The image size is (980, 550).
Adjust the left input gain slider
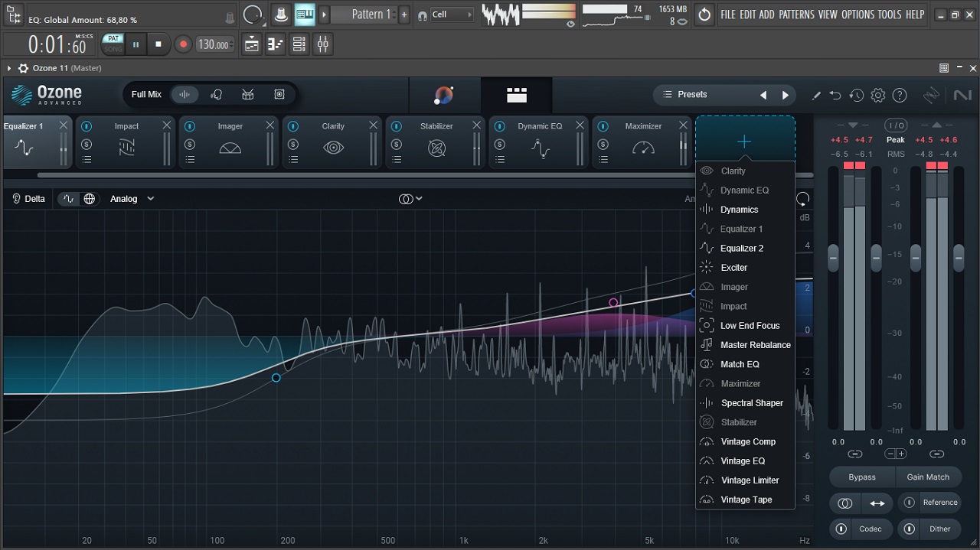pyautogui.click(x=834, y=257)
